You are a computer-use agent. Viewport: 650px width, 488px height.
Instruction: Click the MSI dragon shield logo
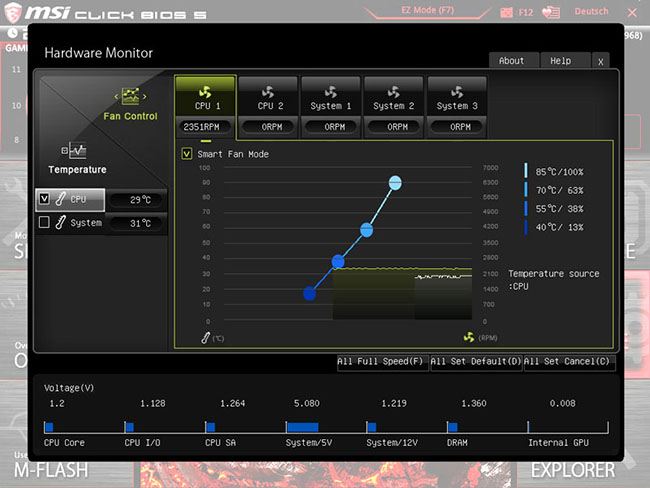click(x=12, y=12)
